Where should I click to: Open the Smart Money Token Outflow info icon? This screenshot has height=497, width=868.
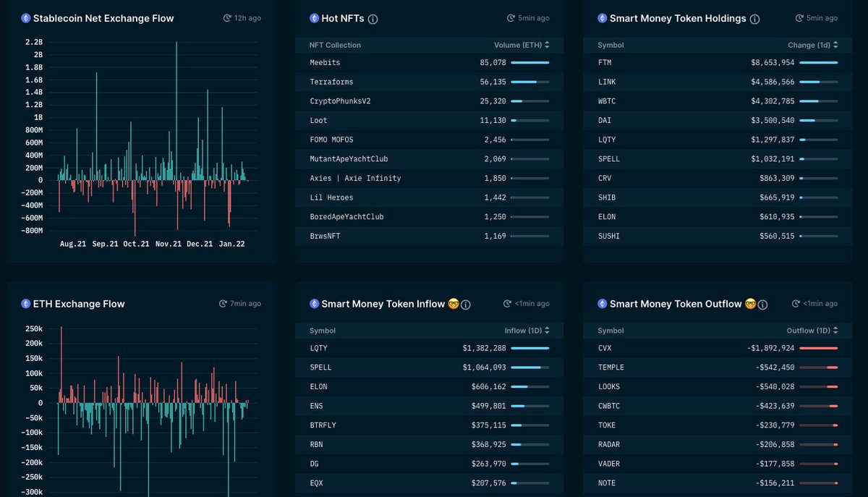(x=762, y=305)
